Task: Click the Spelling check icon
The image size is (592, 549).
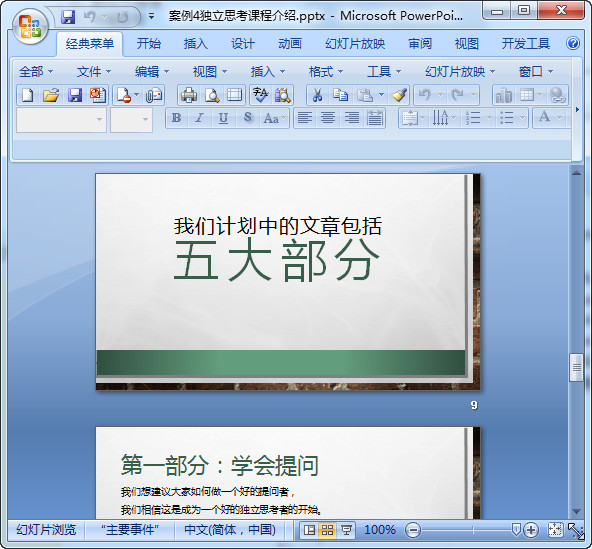Action: pyautogui.click(x=260, y=95)
